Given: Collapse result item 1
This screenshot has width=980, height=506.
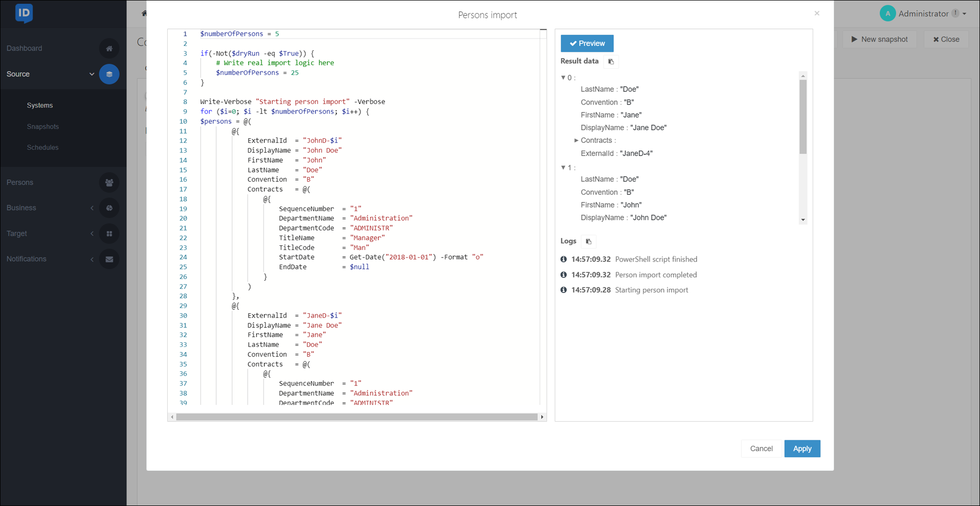Looking at the screenshot, I should pos(563,167).
